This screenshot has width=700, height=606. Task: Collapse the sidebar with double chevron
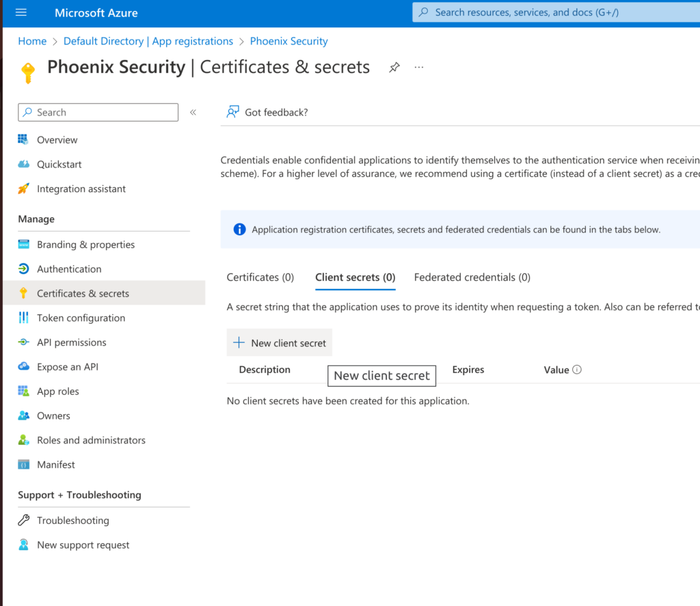[193, 113]
